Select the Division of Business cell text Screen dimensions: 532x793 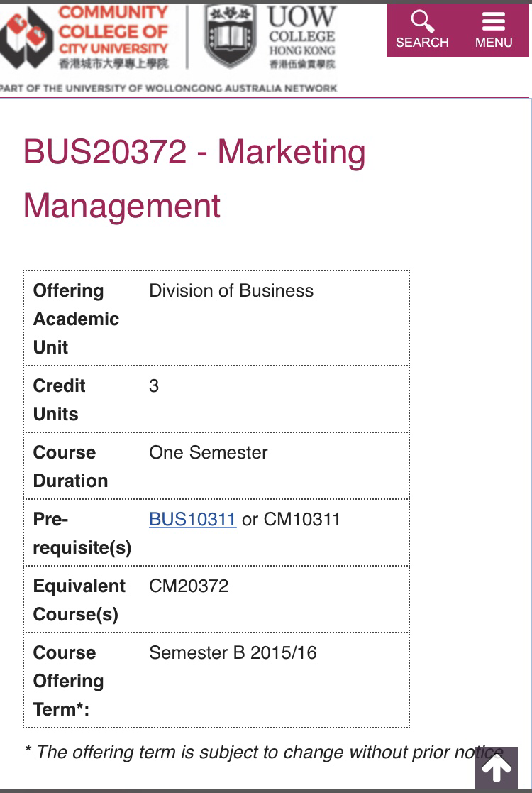[231, 291]
